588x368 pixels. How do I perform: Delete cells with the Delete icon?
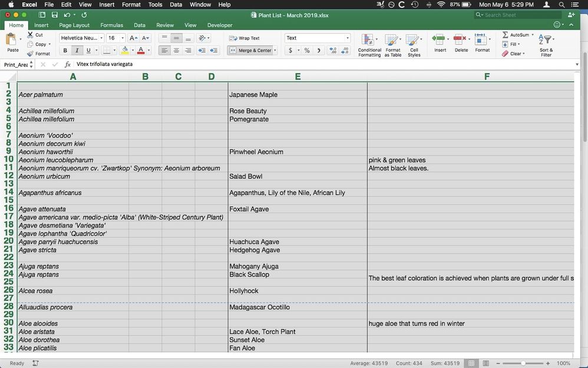pos(461,41)
